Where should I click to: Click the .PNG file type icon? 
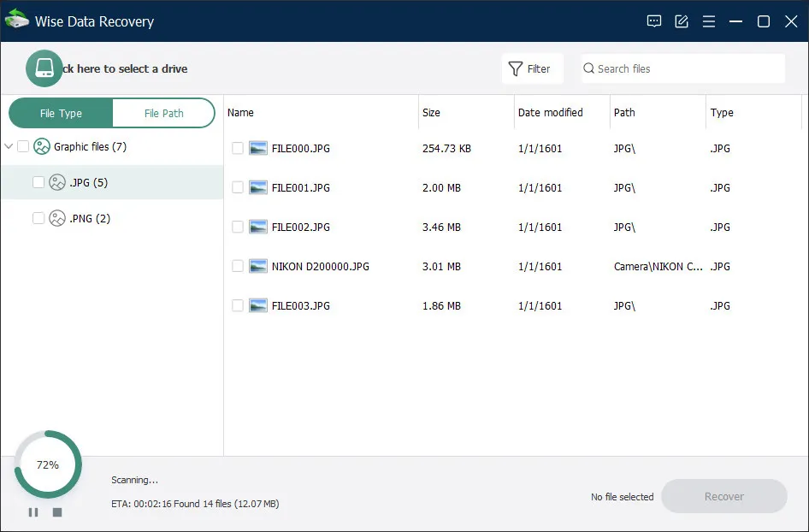tap(57, 218)
